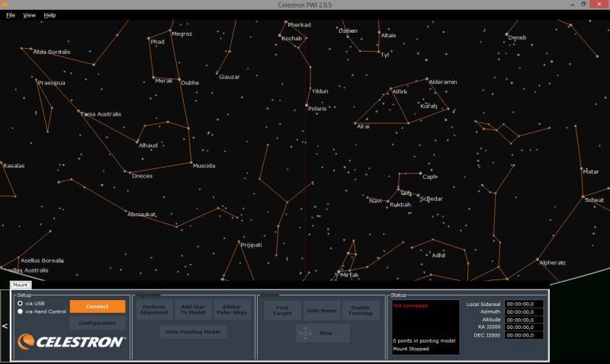
Task: Click the Mount Stopped status text
Action: pos(411,349)
